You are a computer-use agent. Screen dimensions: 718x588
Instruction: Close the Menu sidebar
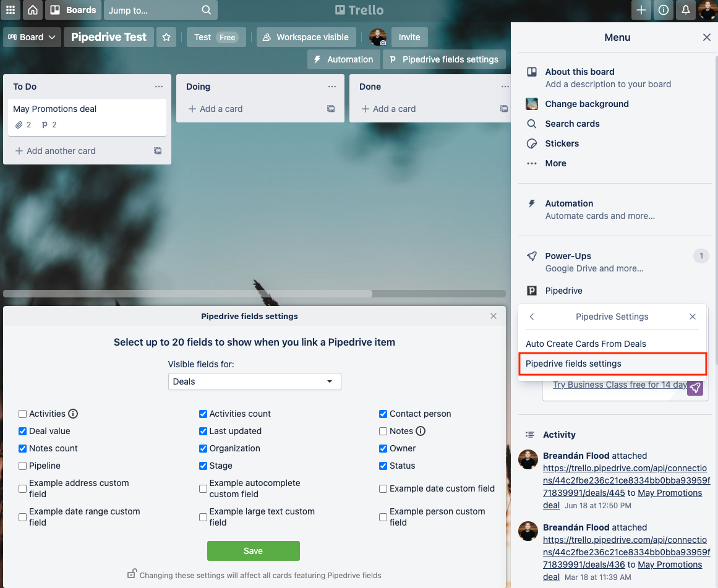point(706,37)
